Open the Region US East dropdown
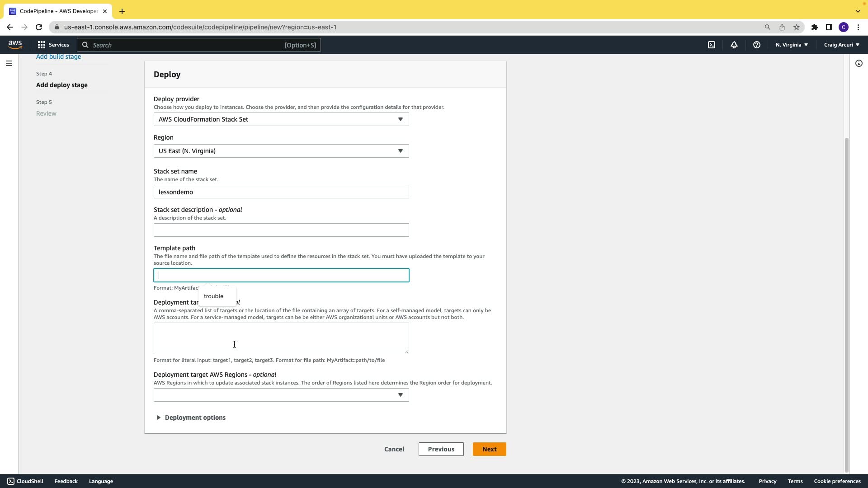Screen dimensions: 868x488 281,151
